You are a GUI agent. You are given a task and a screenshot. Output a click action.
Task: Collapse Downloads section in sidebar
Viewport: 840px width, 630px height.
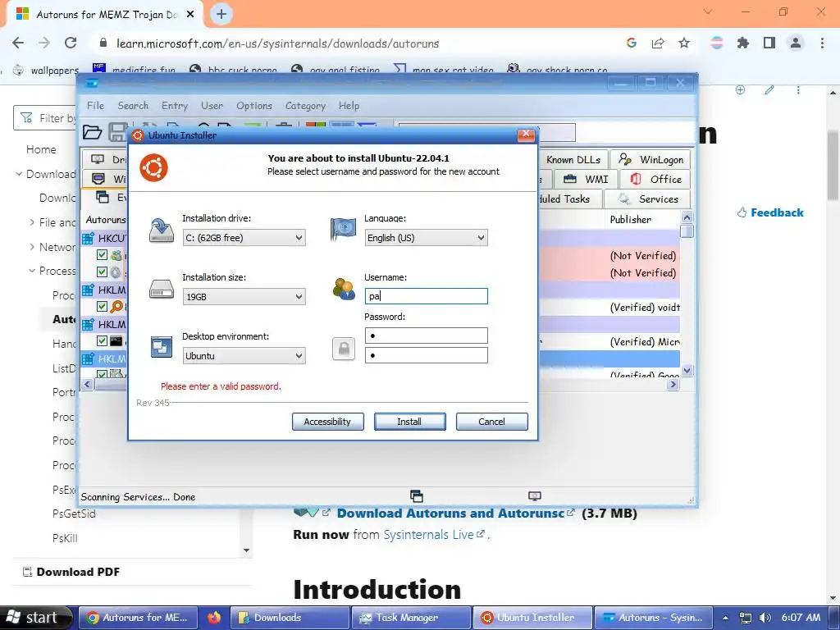click(19, 174)
